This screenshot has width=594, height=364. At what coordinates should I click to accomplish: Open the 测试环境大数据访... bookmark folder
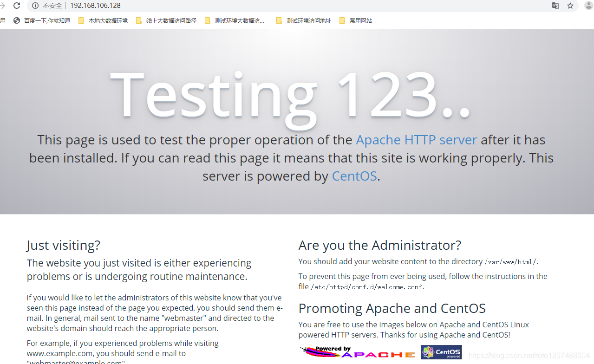point(235,20)
